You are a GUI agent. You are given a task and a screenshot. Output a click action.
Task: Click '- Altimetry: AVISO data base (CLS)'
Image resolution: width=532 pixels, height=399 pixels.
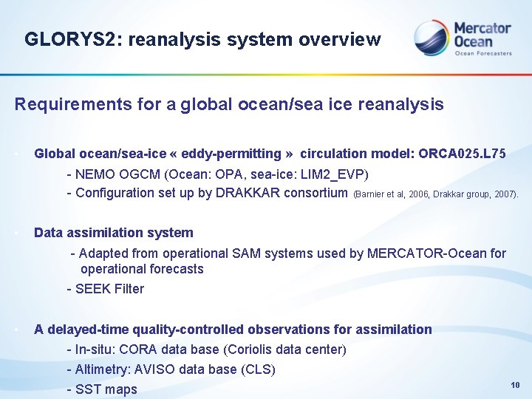[171, 369]
